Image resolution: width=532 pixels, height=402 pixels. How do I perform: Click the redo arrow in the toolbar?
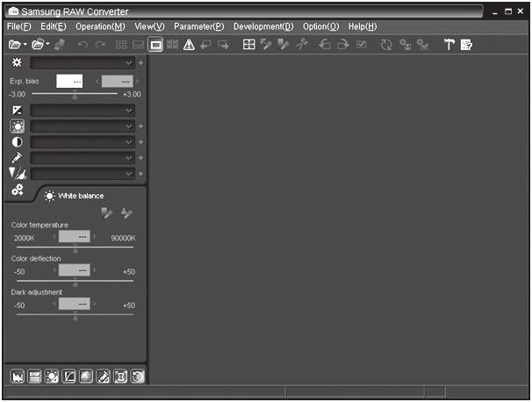coord(100,45)
